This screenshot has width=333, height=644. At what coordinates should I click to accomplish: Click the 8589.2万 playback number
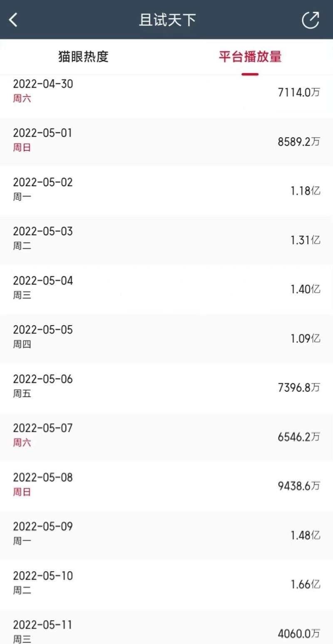coord(299,142)
